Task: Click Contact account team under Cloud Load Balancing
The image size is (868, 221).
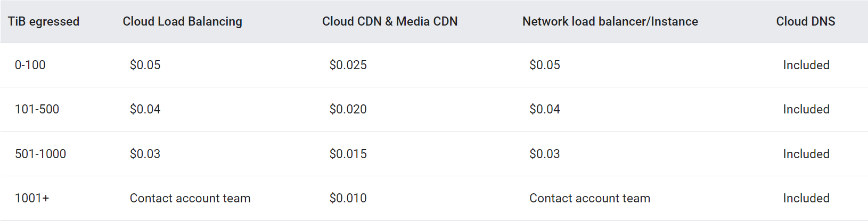Action: 190,198
